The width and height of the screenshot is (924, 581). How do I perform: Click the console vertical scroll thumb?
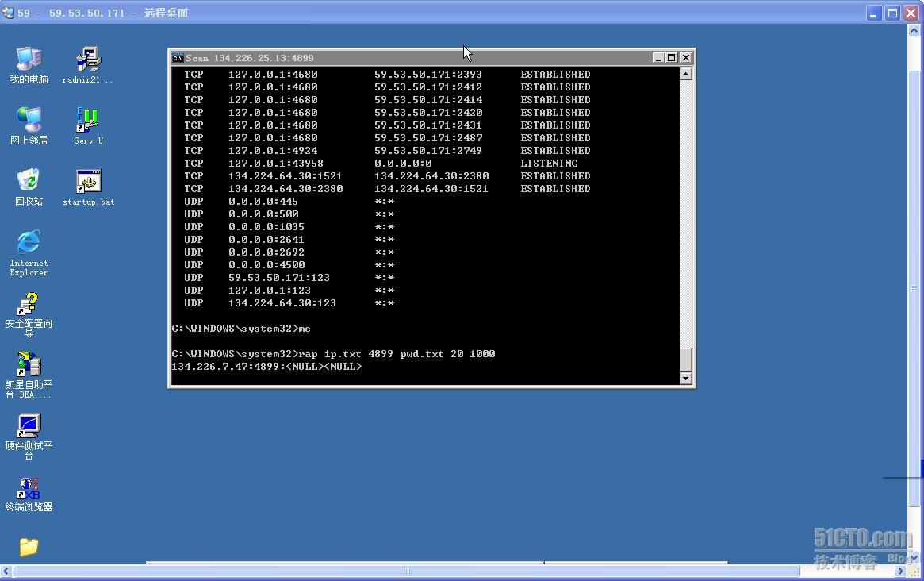(x=685, y=360)
